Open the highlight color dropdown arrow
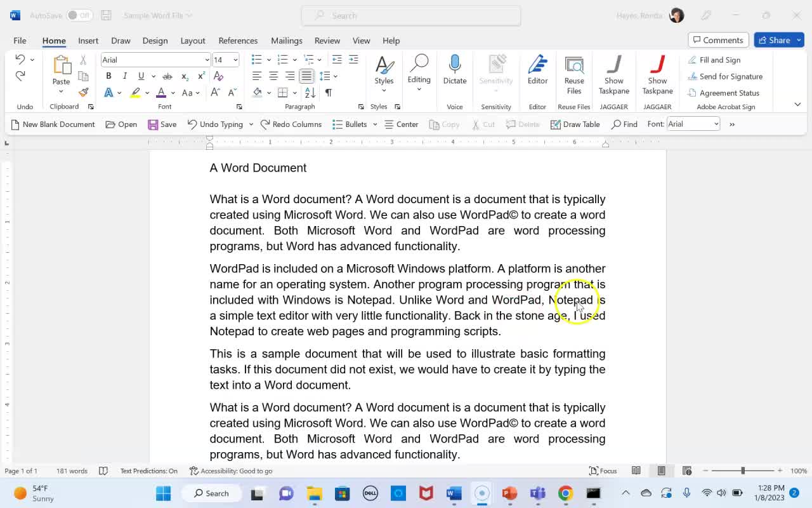The image size is (812, 508). 147,93
